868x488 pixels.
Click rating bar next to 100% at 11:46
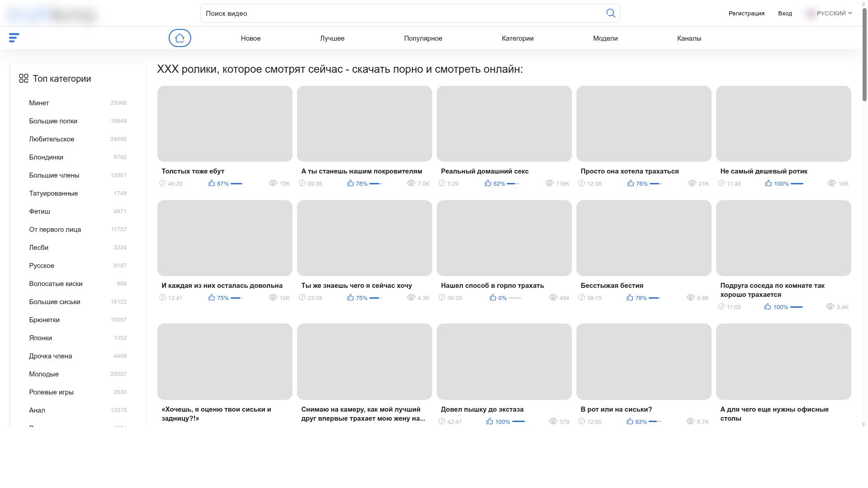tap(797, 183)
